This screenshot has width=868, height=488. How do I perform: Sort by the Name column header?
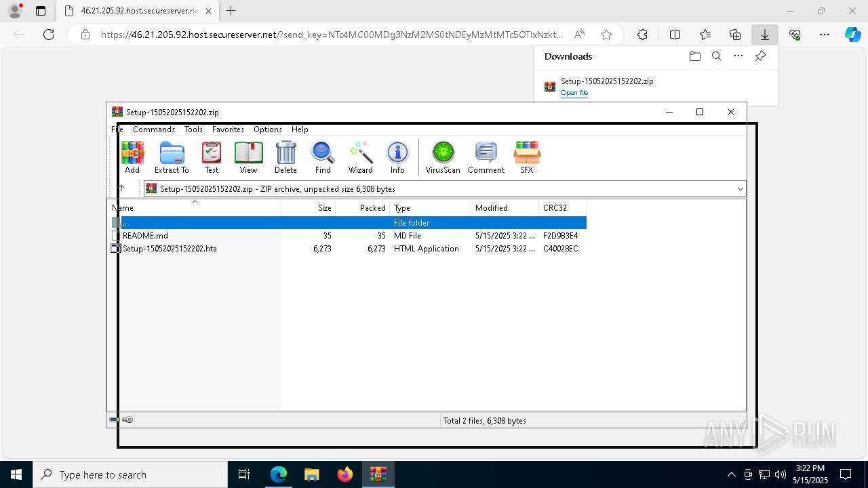pyautogui.click(x=195, y=208)
